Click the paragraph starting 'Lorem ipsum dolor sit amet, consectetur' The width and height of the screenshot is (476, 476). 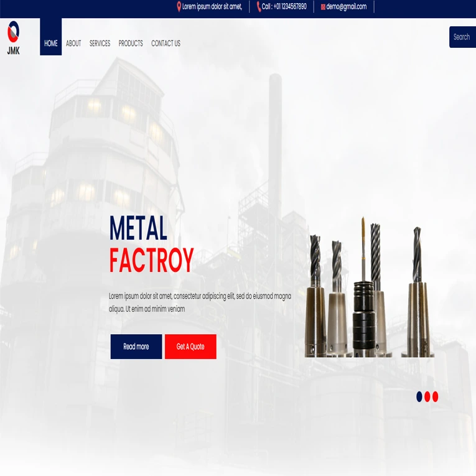200,302
